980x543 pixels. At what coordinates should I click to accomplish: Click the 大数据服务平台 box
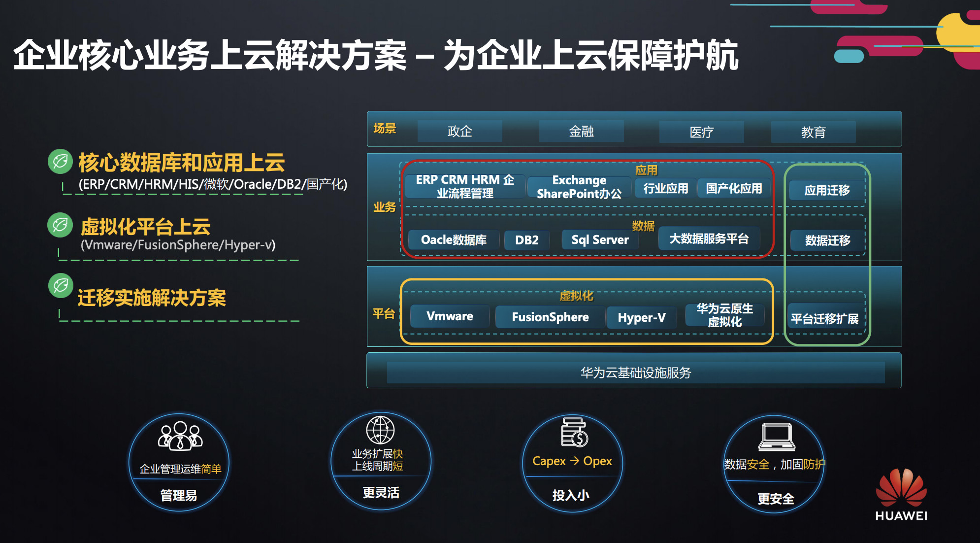(709, 238)
